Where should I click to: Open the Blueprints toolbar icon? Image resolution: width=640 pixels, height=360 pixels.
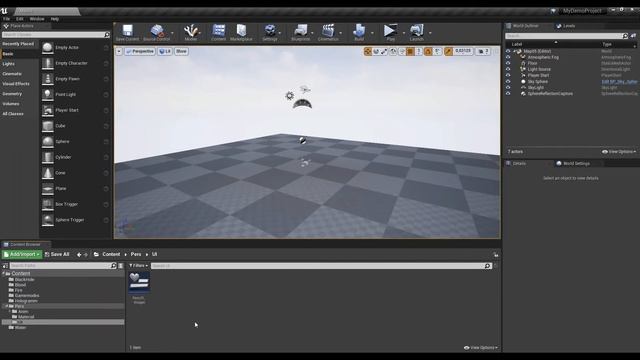pyautogui.click(x=301, y=33)
